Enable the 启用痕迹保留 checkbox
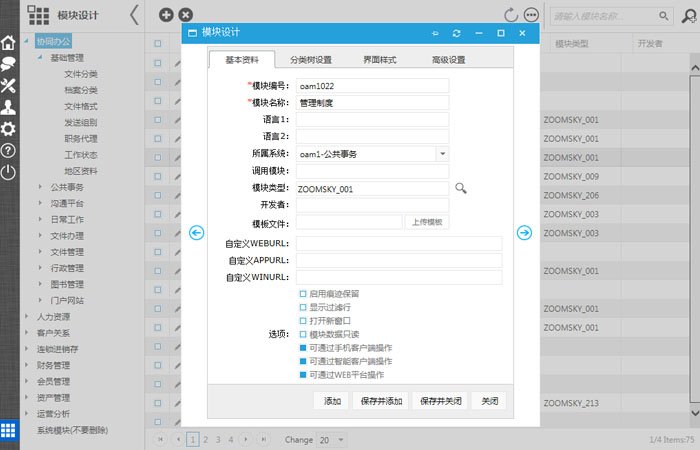The width and height of the screenshot is (700, 450). 303,294
